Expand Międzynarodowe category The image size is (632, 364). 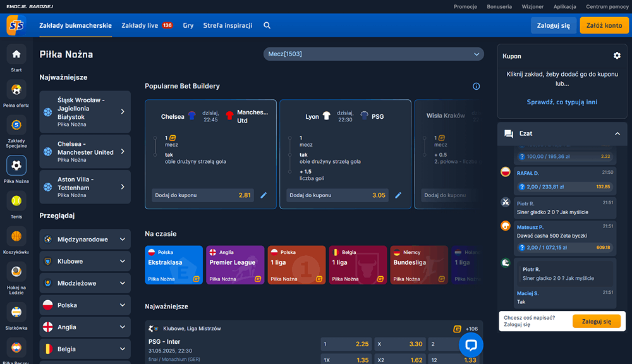click(85, 240)
